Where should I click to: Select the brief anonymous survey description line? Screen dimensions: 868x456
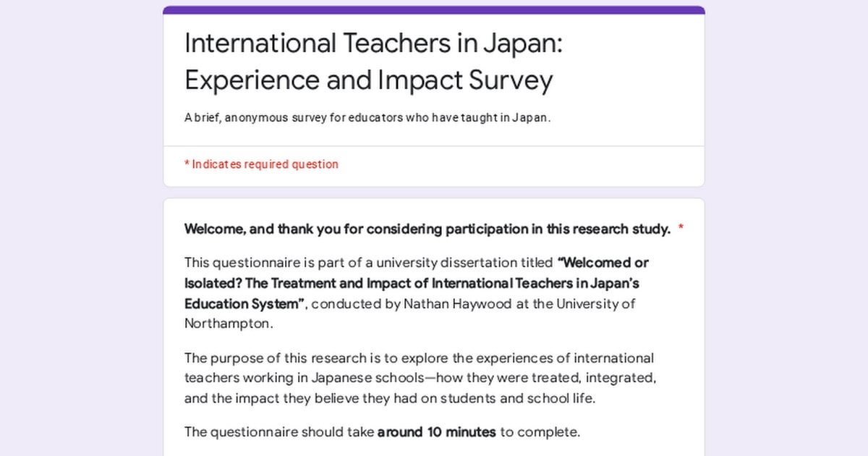pyautogui.click(x=367, y=118)
